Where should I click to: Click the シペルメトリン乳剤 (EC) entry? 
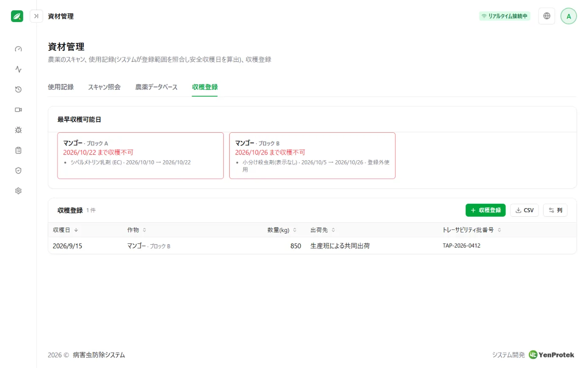tap(130, 162)
